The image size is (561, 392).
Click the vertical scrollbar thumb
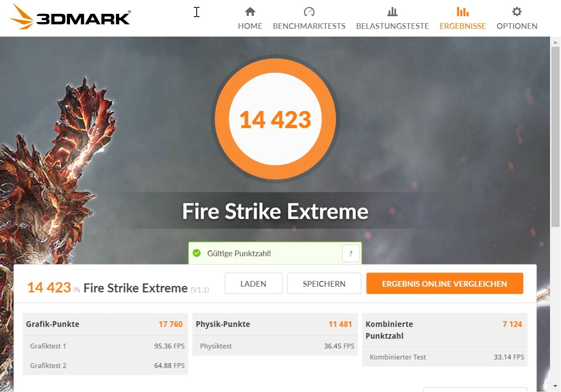coord(555,137)
